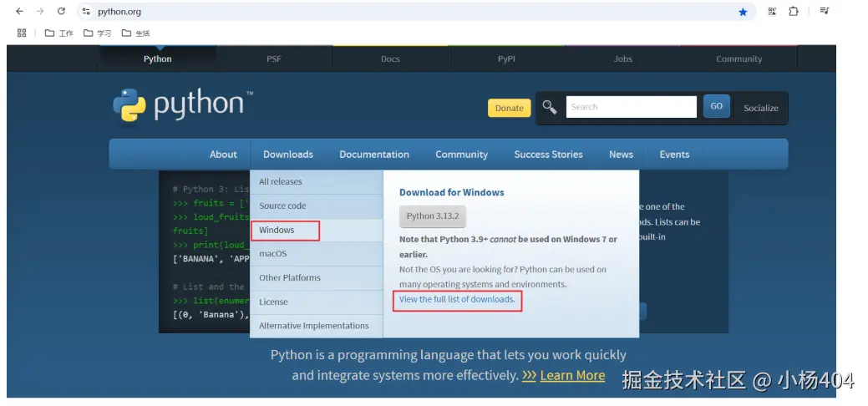Screen dimensions: 868x406
Task: Open the extensions puzzle icon
Action: pos(794,11)
